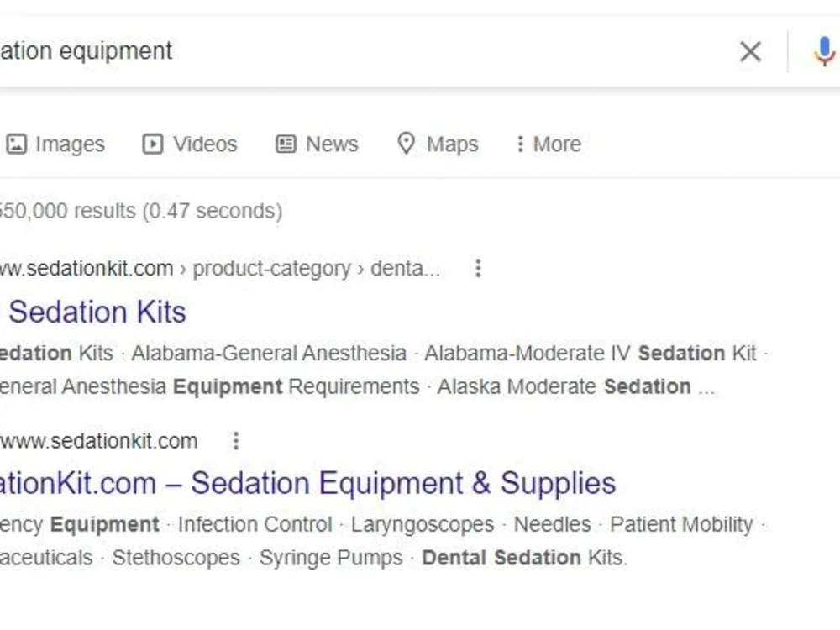Start voice search with the microphone icon
Viewport: 840px width, 630px height.
pos(824,51)
